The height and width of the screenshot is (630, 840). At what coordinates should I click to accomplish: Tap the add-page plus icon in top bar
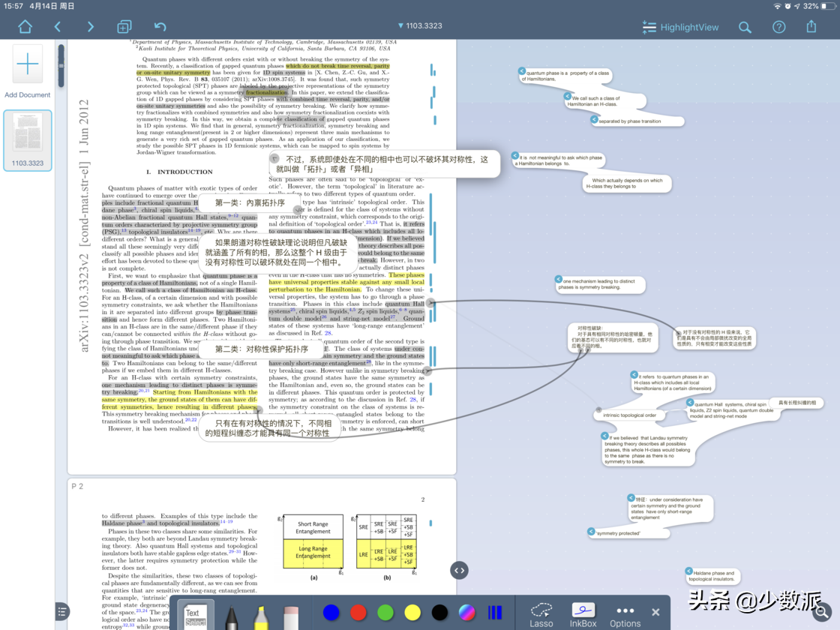[124, 27]
